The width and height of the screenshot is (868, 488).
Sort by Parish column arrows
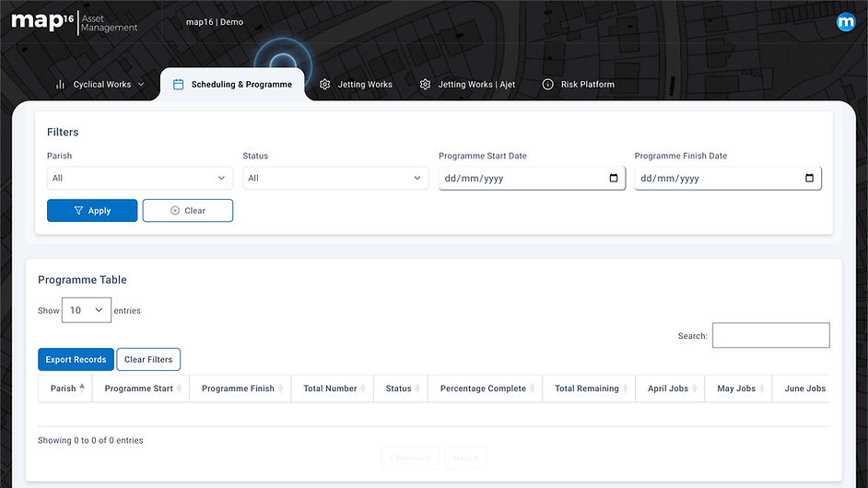click(82, 388)
